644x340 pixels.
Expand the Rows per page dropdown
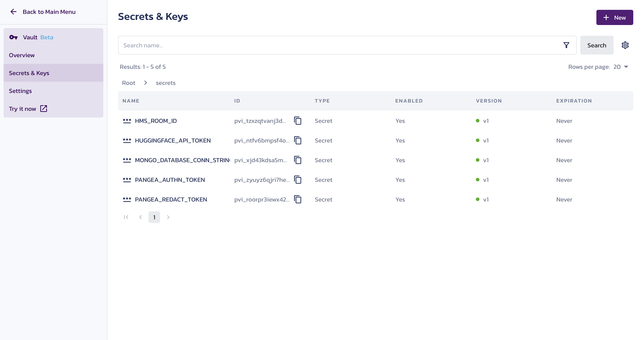pyautogui.click(x=621, y=67)
